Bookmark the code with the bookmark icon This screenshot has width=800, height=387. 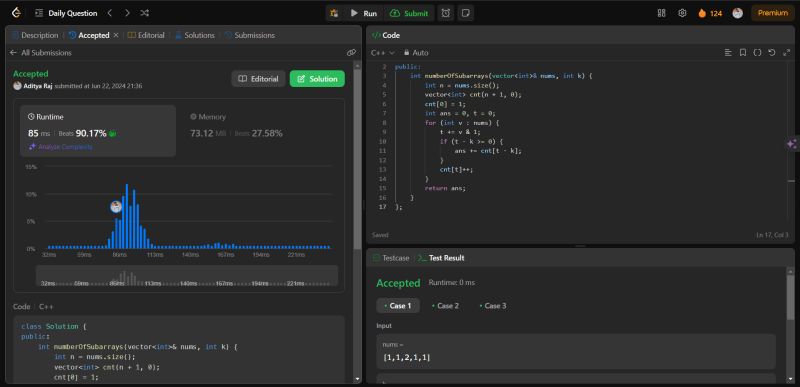[743, 53]
